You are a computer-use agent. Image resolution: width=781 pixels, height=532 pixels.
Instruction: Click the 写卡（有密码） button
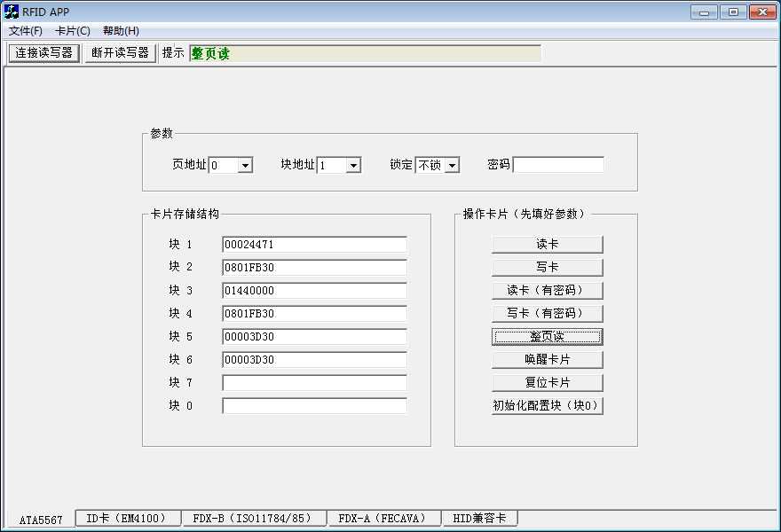click(x=548, y=314)
